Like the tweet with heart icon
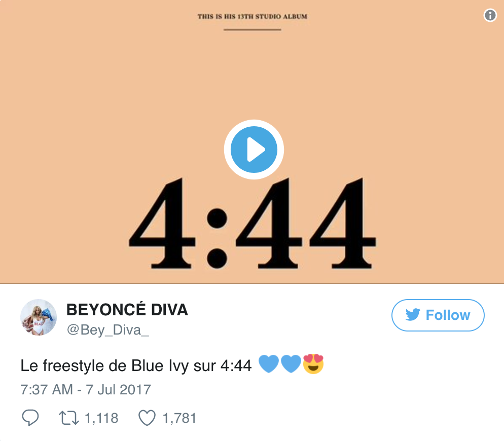Viewport: 504px width, 441px height. point(147,418)
